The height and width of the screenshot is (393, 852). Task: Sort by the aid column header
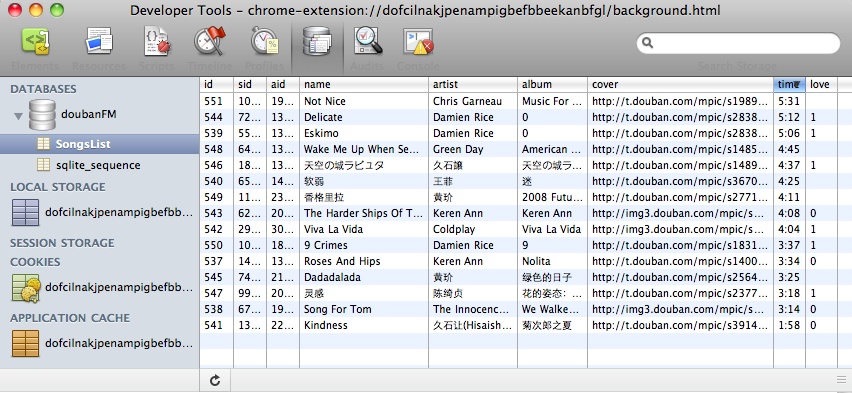point(283,84)
